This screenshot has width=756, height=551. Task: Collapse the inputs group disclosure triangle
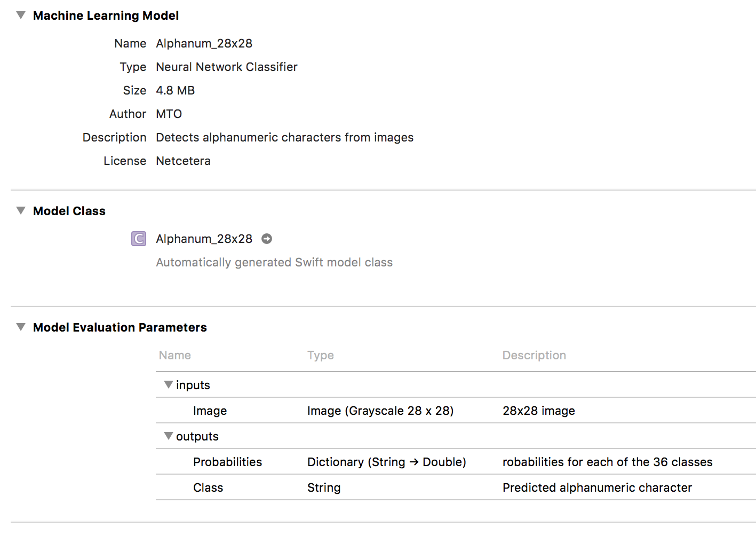click(x=169, y=385)
